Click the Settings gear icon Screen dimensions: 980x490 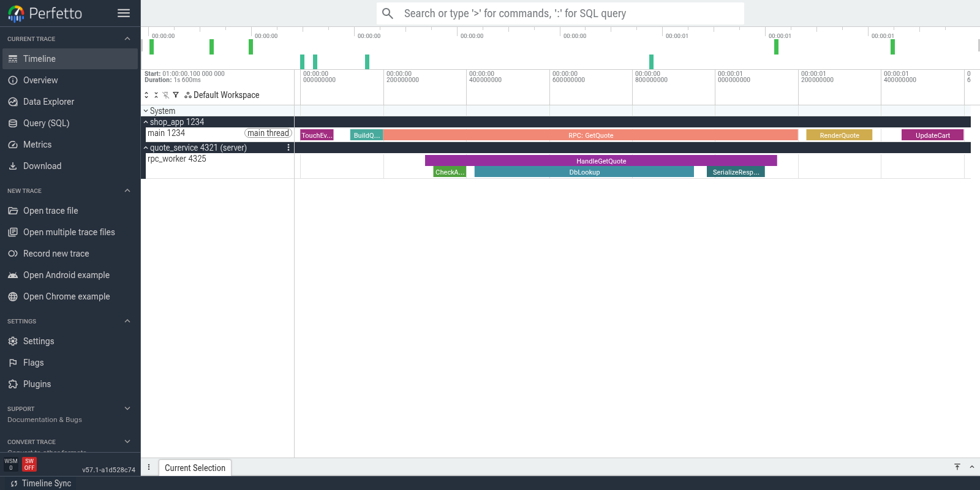click(x=13, y=341)
